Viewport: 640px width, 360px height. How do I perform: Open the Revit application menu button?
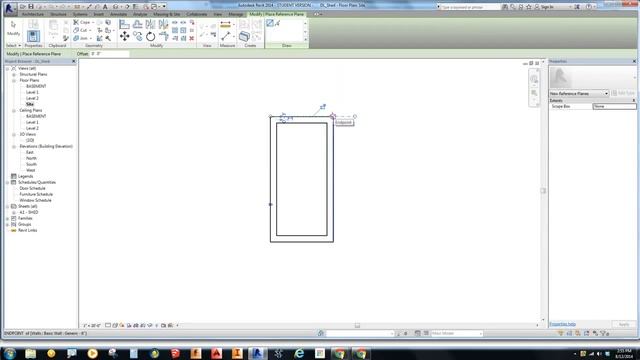(x=10, y=8)
